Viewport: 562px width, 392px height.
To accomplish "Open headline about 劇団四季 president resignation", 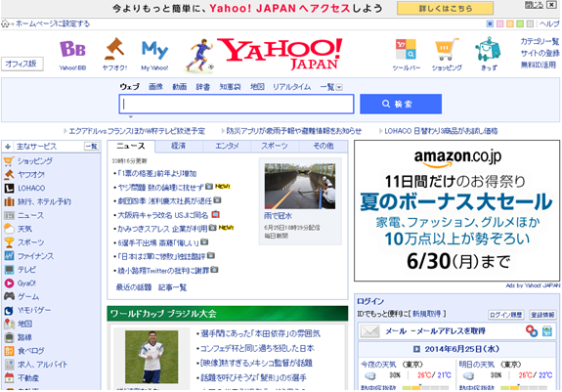I will 165,201.
